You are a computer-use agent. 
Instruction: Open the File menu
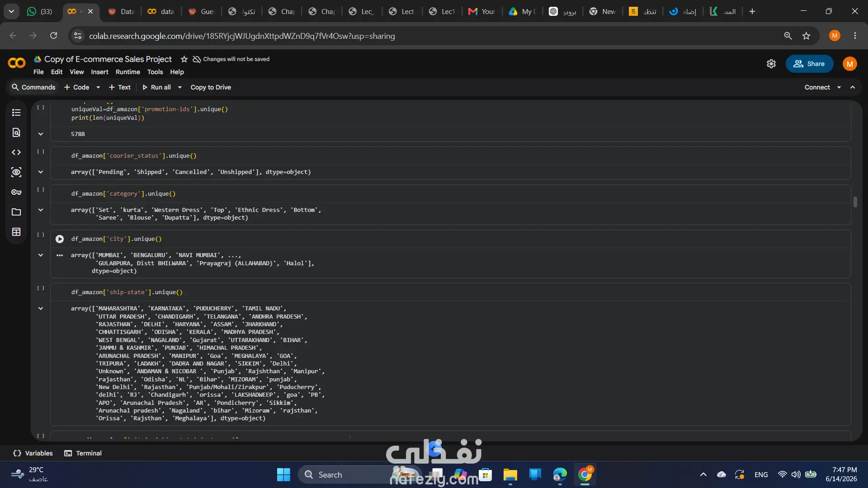[x=38, y=72]
